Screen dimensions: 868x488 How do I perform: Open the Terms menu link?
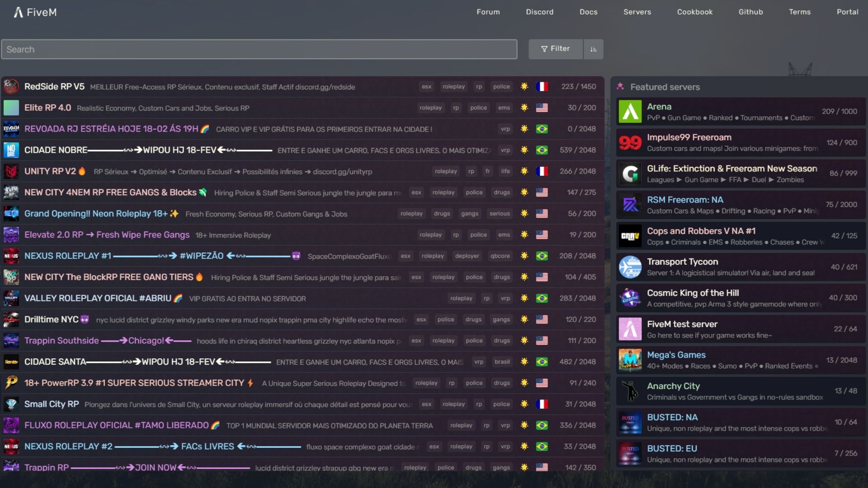[x=799, y=12]
